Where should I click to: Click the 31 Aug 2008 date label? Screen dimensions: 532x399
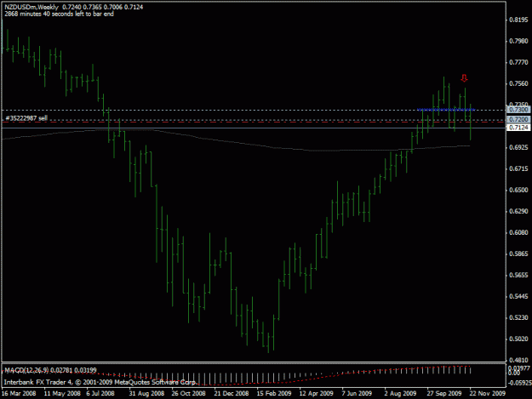click(x=146, y=393)
